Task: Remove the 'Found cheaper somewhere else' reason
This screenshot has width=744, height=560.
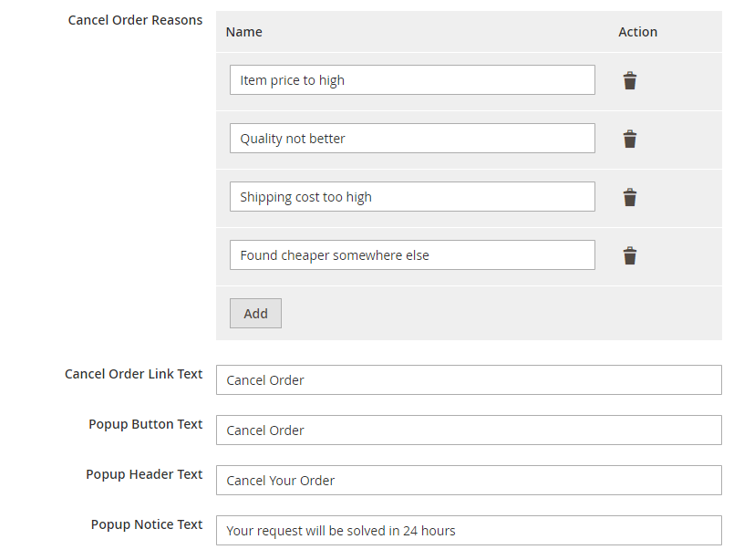Action: tap(629, 255)
